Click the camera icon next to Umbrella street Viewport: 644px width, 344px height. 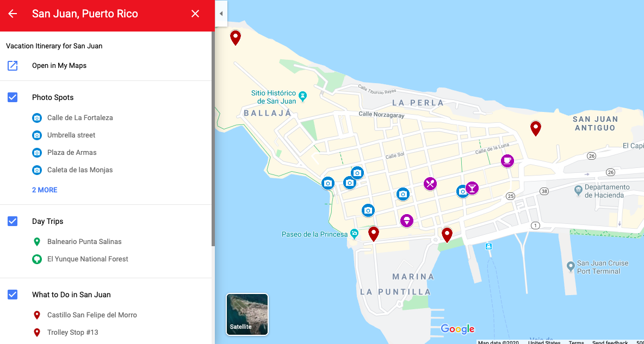coord(37,135)
